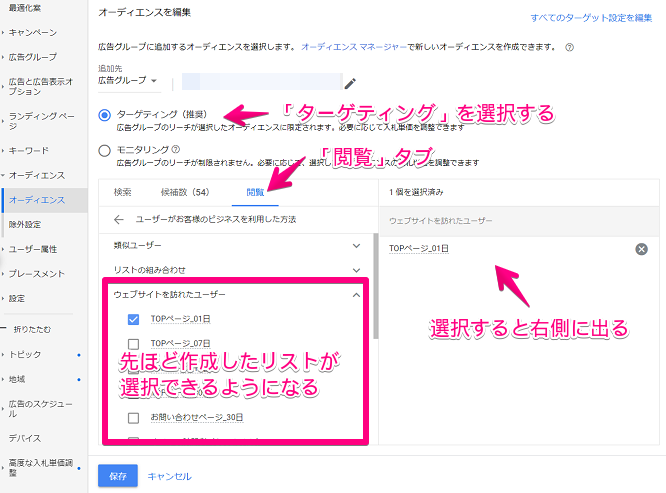This screenshot has width=666, height=493.
Task: Open 最適化案 in the sidebar
Action: [25, 8]
